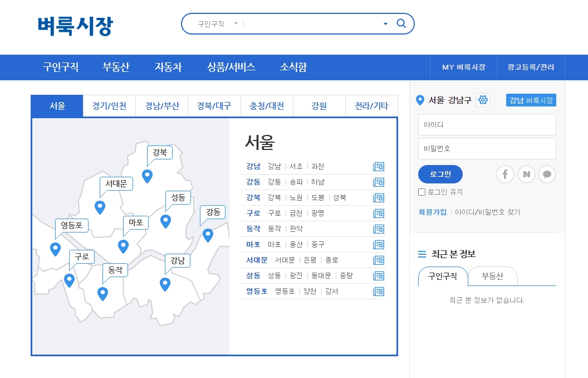Go to MY 벼룩시장
The height and width of the screenshot is (378, 588).
pyautogui.click(x=463, y=67)
